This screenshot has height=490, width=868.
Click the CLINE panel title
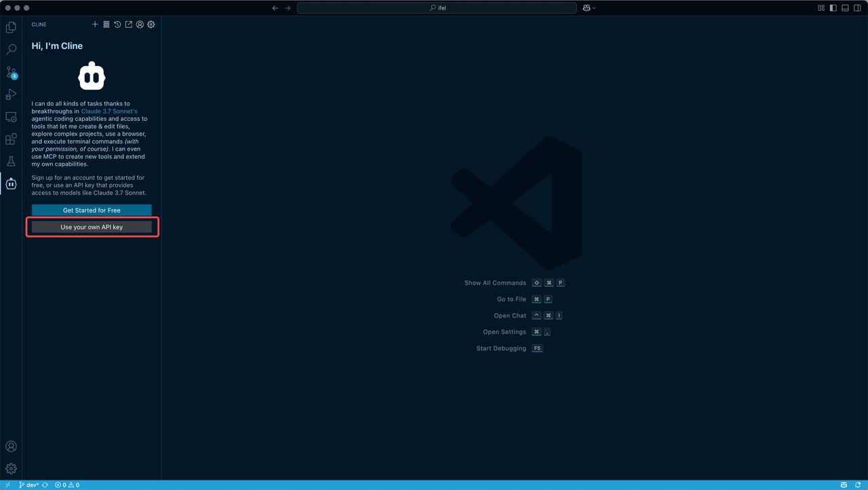[x=39, y=24]
